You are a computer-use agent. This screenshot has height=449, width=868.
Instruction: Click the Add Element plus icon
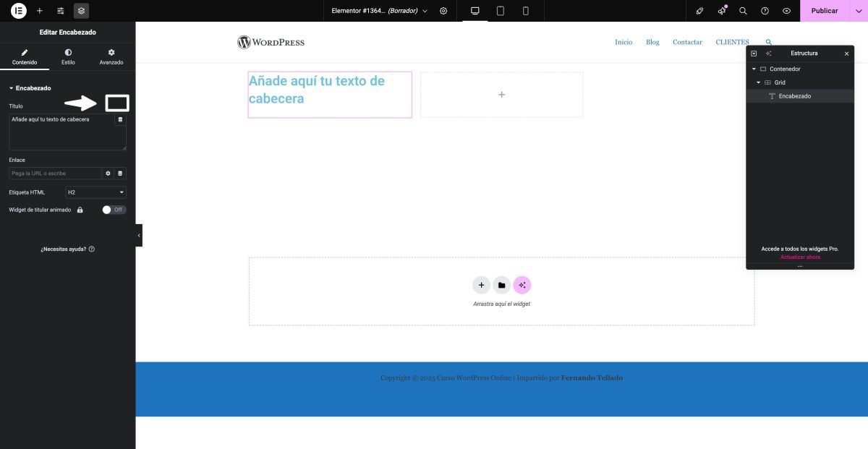tap(39, 11)
